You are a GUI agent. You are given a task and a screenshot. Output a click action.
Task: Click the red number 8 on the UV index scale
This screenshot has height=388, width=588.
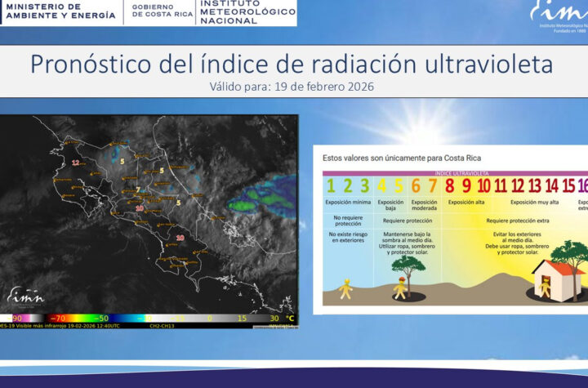coord(449,185)
